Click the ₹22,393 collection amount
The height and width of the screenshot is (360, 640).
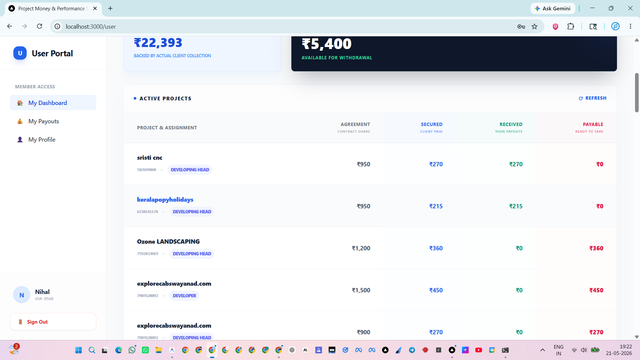158,42
